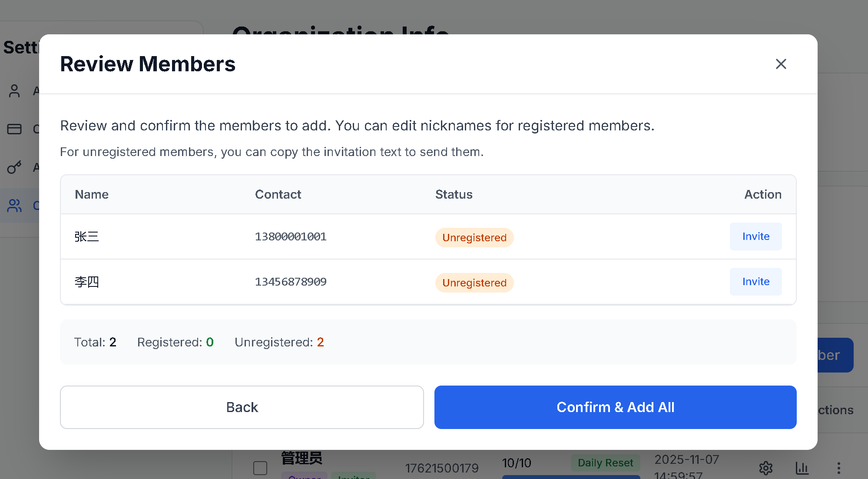Click the Daily Reset badge
868x479 pixels.
click(x=605, y=463)
